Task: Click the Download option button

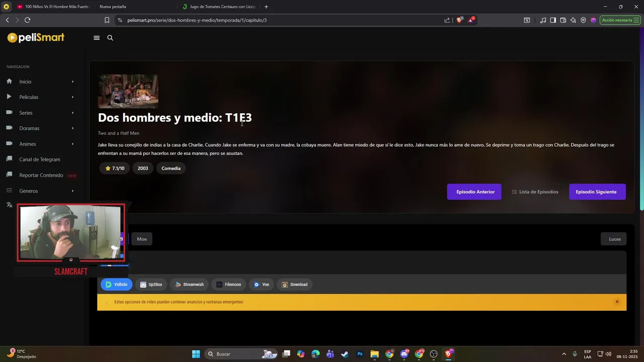Action: pyautogui.click(x=294, y=285)
